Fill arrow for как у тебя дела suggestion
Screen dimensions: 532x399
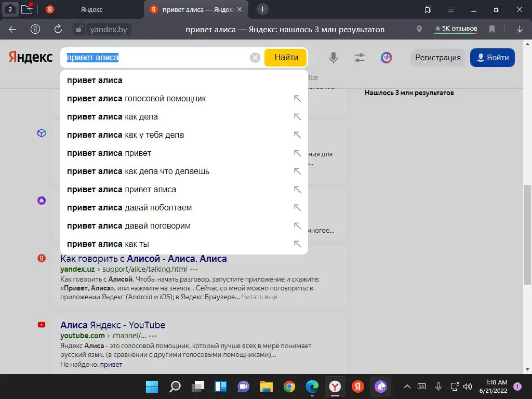point(297,135)
